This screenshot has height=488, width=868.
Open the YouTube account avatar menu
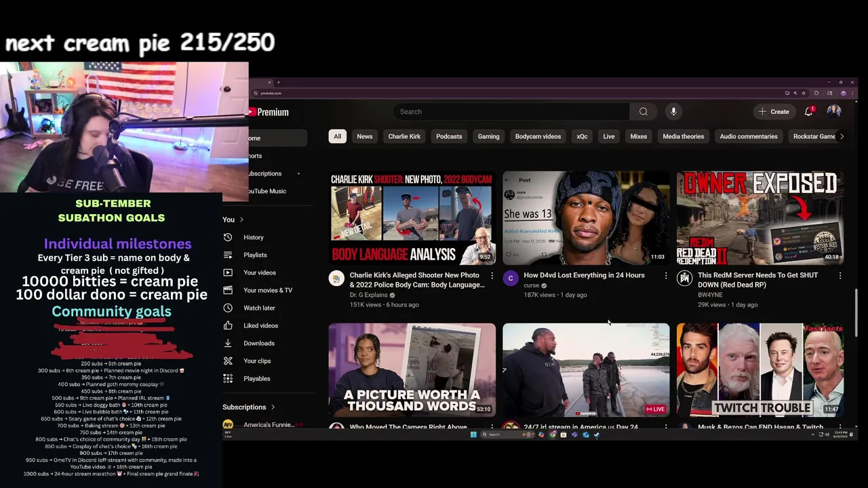point(834,111)
